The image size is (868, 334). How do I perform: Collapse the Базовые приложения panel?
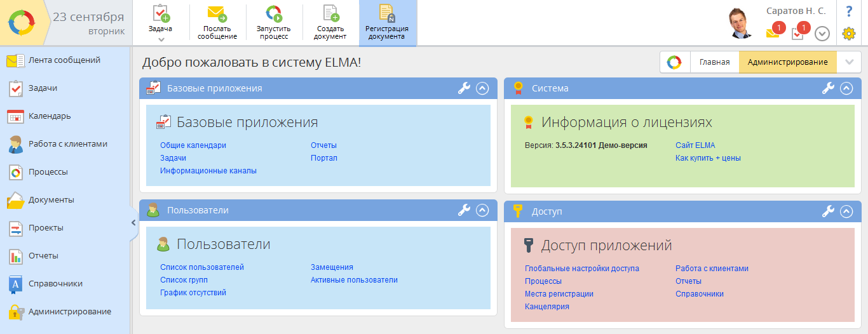click(482, 88)
